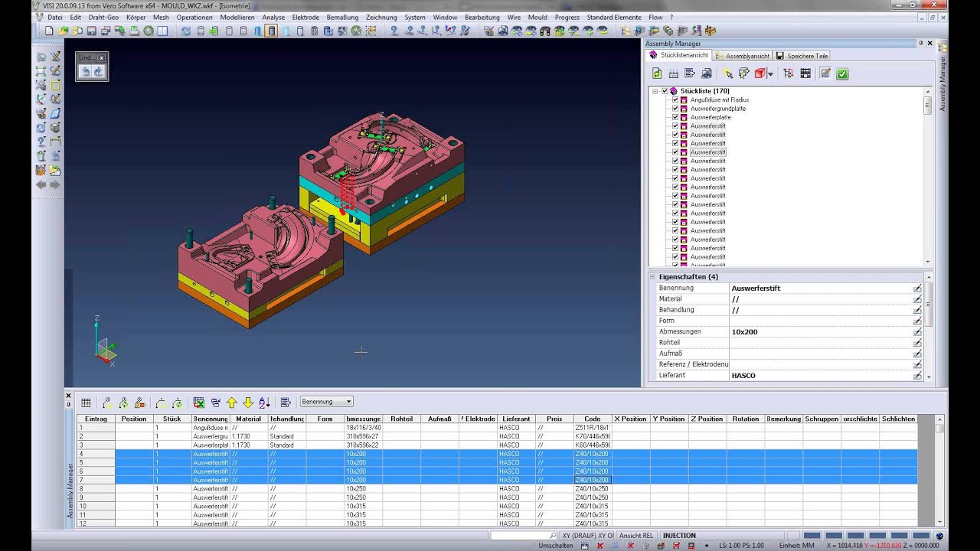Click the table grid icon in Assembly Manager
Image resolution: width=980 pixels, height=551 pixels.
click(805, 73)
